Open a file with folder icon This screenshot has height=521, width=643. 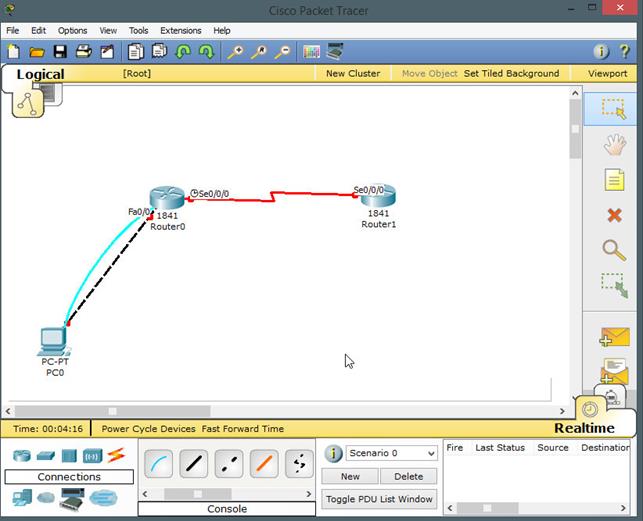coord(37,52)
